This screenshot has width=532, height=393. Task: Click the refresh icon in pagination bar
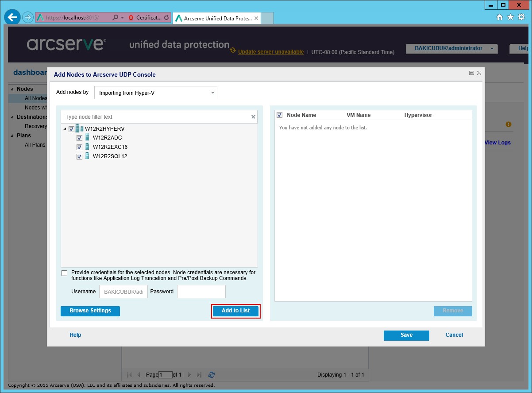(x=212, y=375)
